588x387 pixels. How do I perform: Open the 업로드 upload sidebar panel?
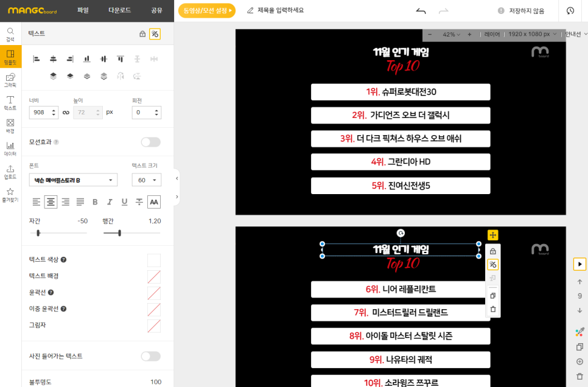click(x=10, y=172)
